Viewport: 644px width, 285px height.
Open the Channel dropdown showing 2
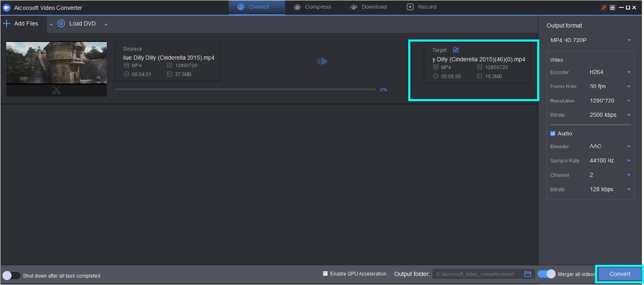coord(610,175)
